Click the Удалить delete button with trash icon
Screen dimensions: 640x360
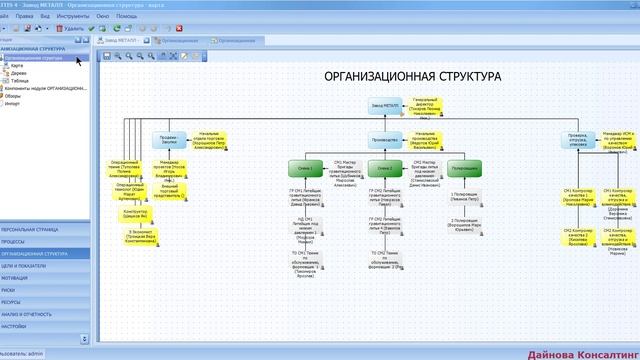point(70,29)
